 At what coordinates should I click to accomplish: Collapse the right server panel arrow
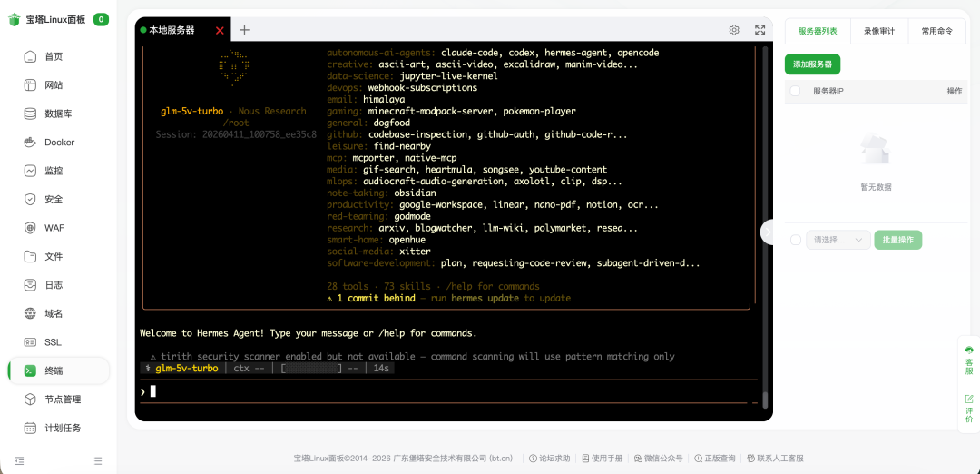tap(767, 232)
